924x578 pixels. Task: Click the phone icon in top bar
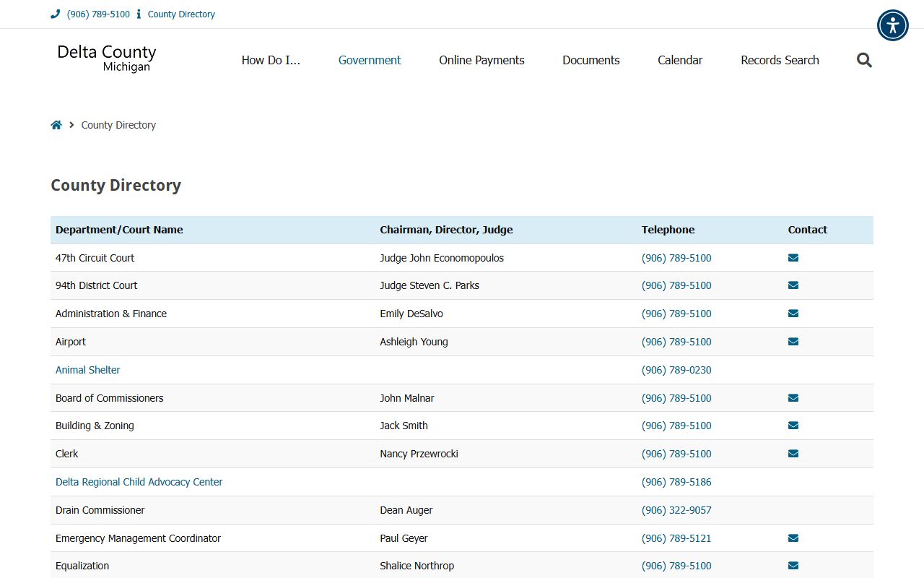pos(56,14)
